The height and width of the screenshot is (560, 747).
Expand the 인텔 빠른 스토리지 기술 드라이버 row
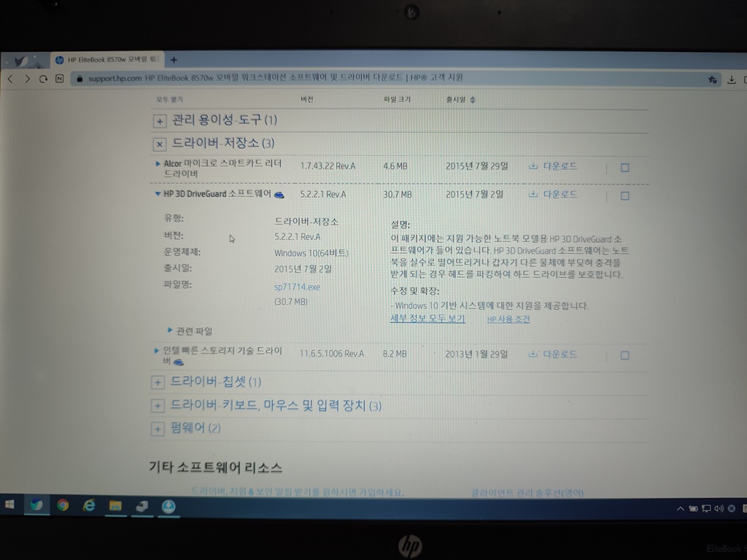coord(157,351)
